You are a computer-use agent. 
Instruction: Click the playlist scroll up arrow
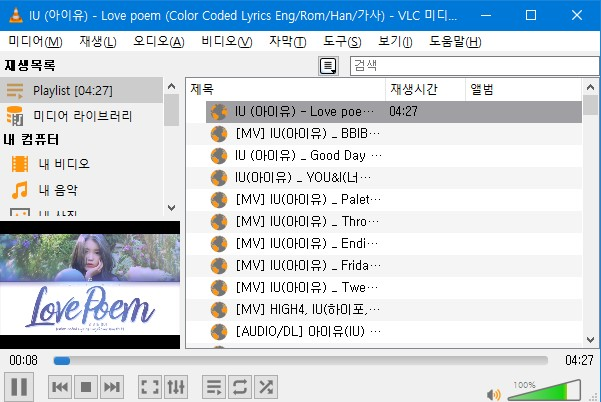click(590, 87)
